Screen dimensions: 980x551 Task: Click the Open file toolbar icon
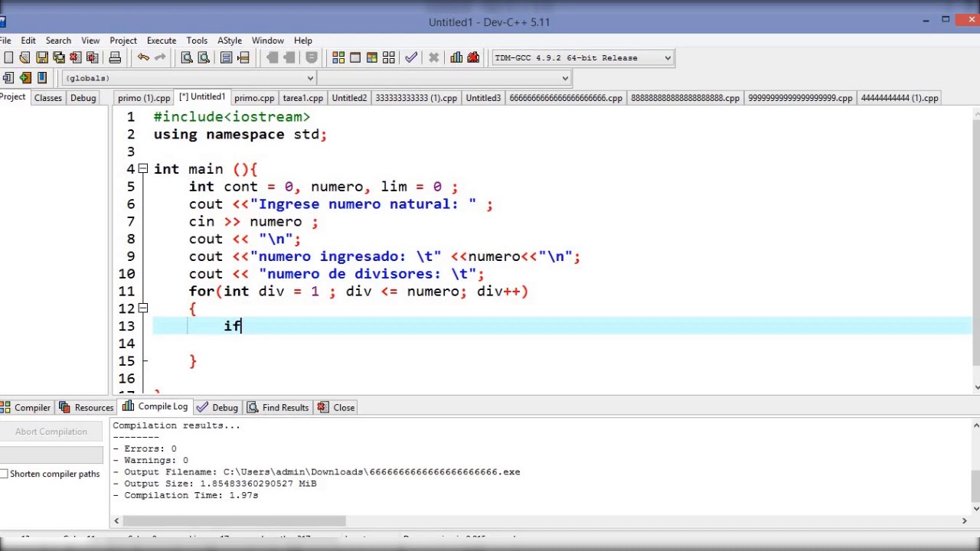coord(24,57)
